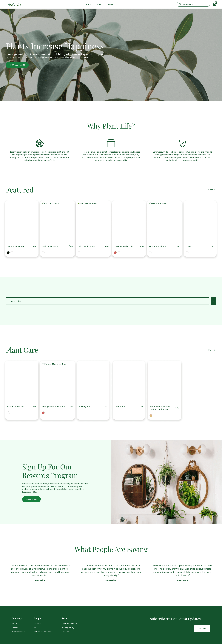Click the $5 price of Iron Stand
This screenshot has height=644, width=222.
tap(142, 406)
